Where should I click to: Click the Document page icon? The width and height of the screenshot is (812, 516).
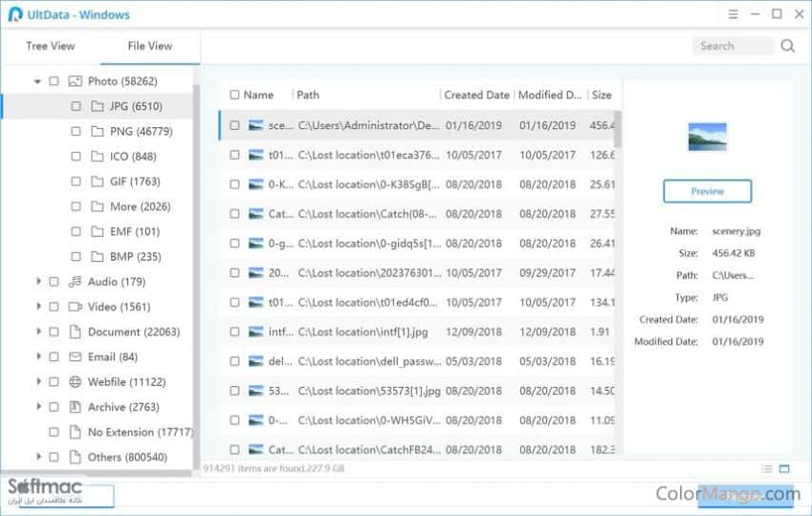(76, 332)
